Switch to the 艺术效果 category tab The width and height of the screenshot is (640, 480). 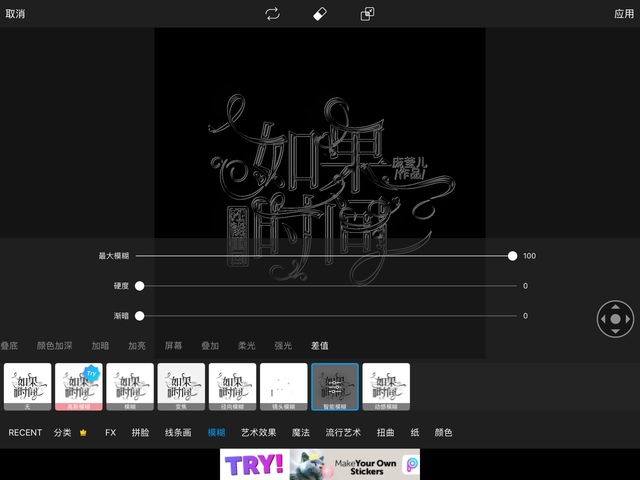pos(258,433)
